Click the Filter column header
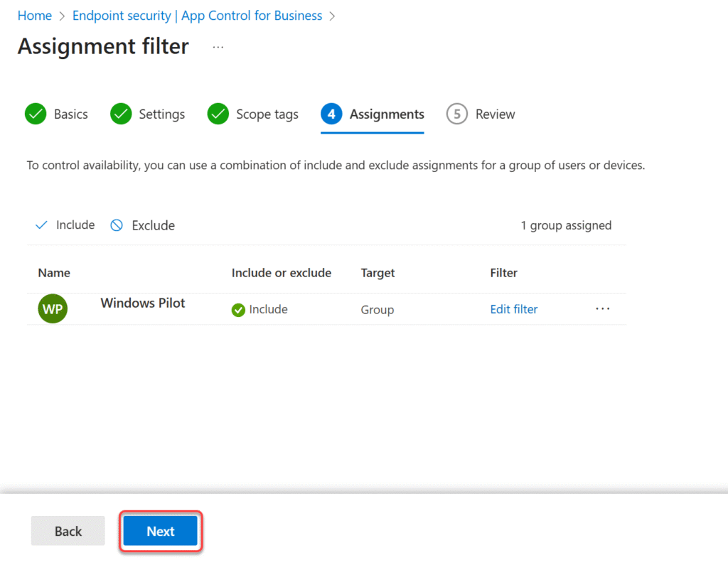The image size is (728, 565). [x=504, y=273]
